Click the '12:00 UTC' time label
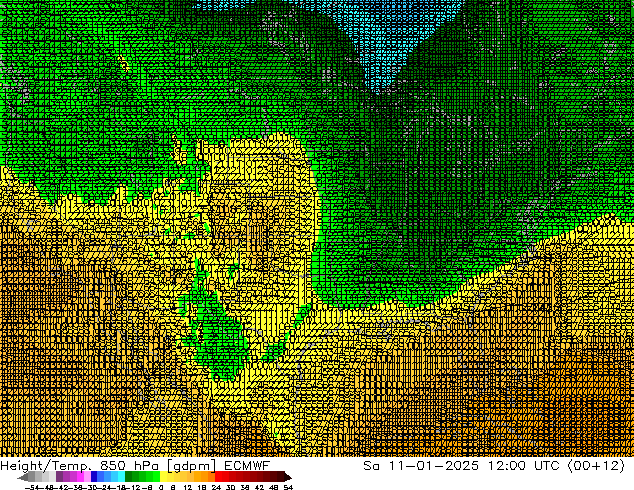Viewport: 634px width, 490px height. point(523,466)
